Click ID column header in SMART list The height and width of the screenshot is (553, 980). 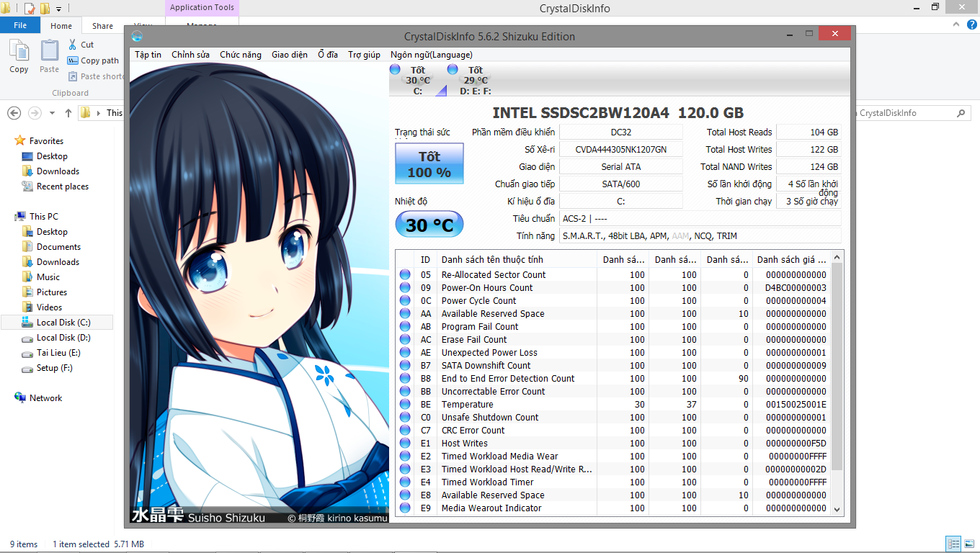point(427,259)
